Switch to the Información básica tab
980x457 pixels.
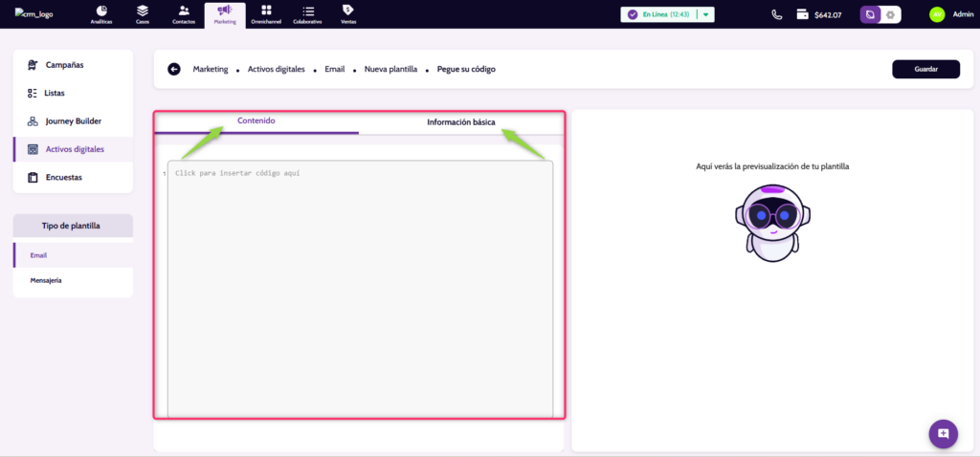[x=460, y=122]
